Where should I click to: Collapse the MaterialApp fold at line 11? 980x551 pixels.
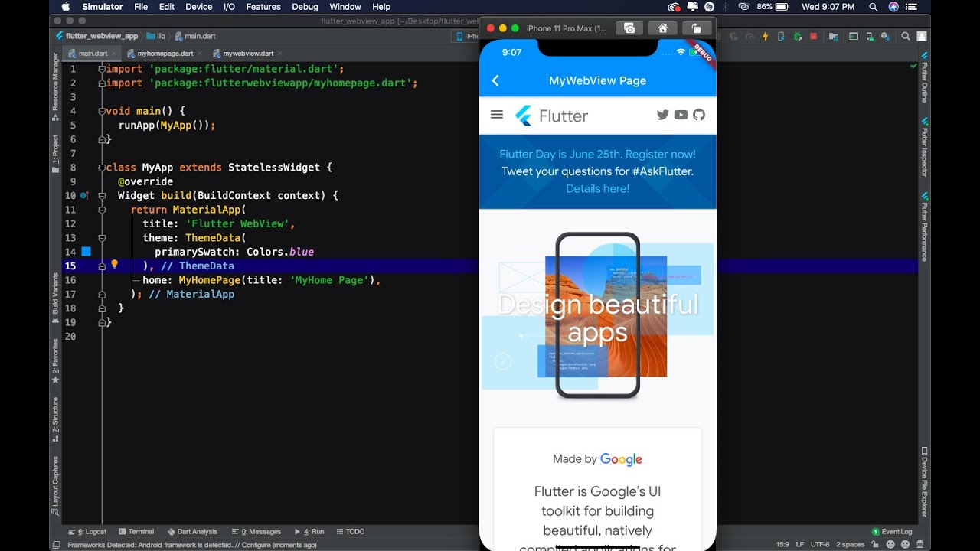coord(102,210)
